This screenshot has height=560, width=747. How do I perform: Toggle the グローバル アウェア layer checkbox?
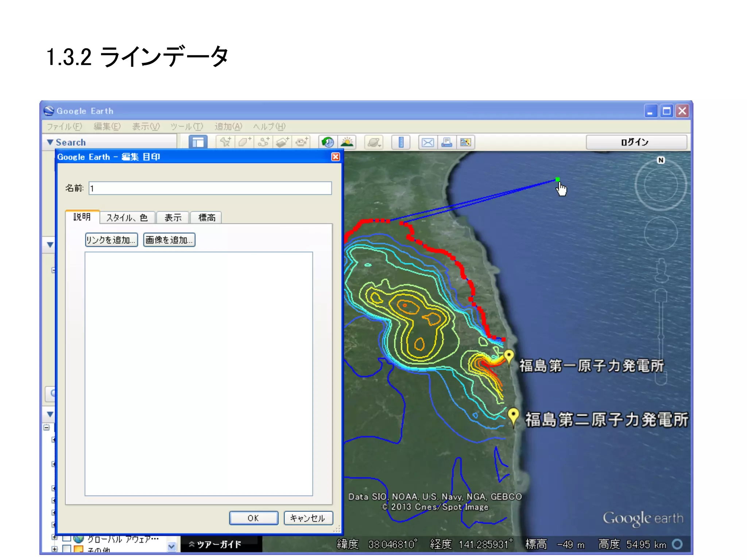pyautogui.click(x=67, y=538)
